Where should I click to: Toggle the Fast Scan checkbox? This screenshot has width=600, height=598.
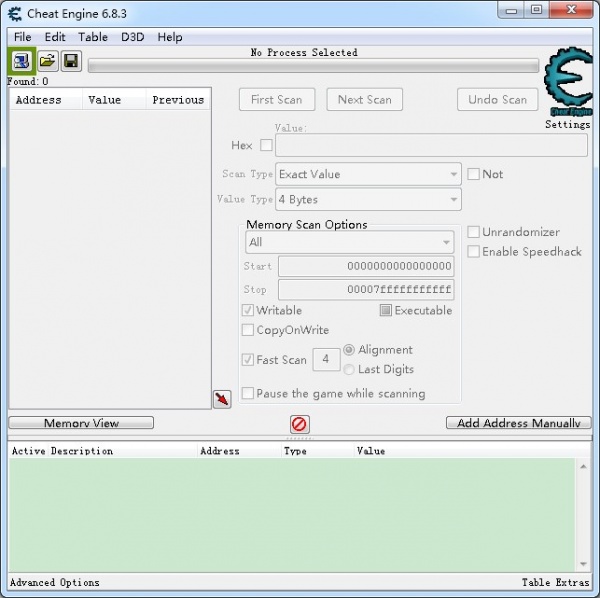coord(248,360)
